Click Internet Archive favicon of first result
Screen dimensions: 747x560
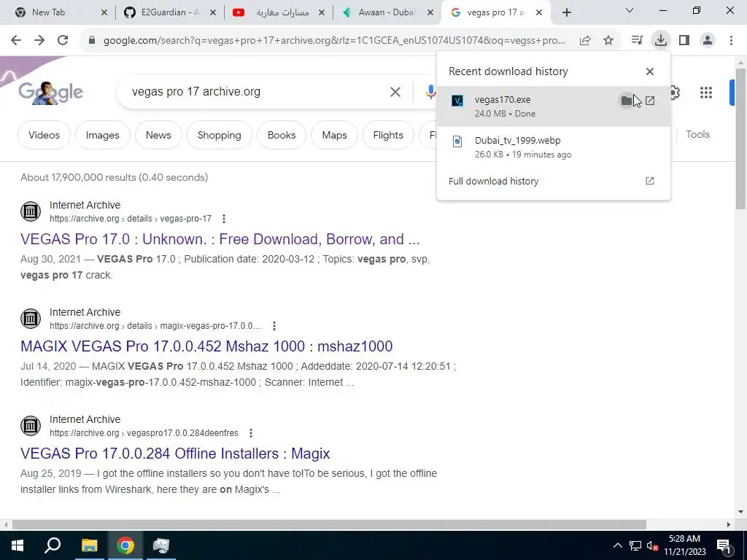point(31,211)
